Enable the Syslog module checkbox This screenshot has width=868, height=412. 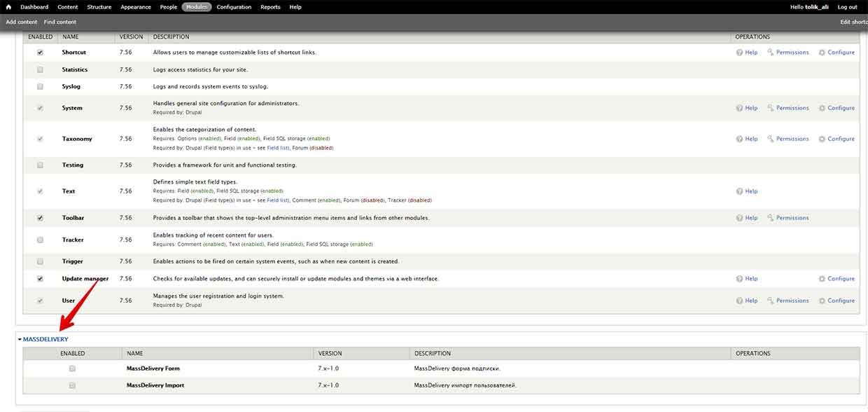[x=40, y=86]
